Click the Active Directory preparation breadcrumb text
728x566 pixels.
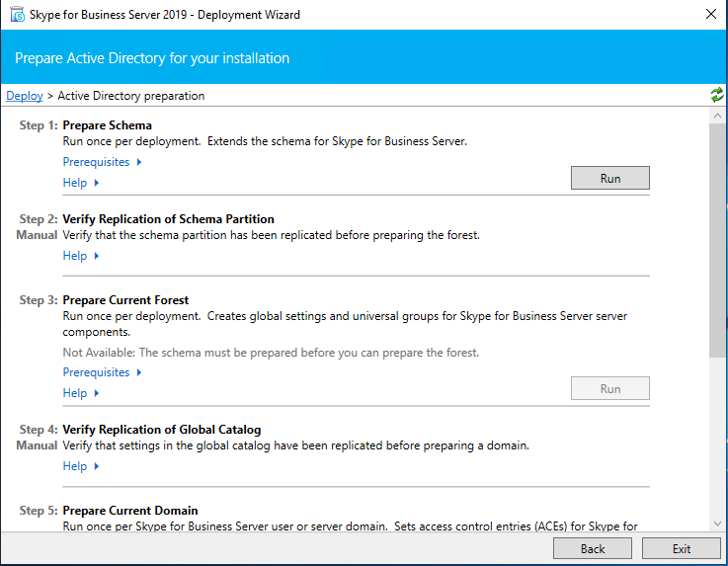(131, 96)
